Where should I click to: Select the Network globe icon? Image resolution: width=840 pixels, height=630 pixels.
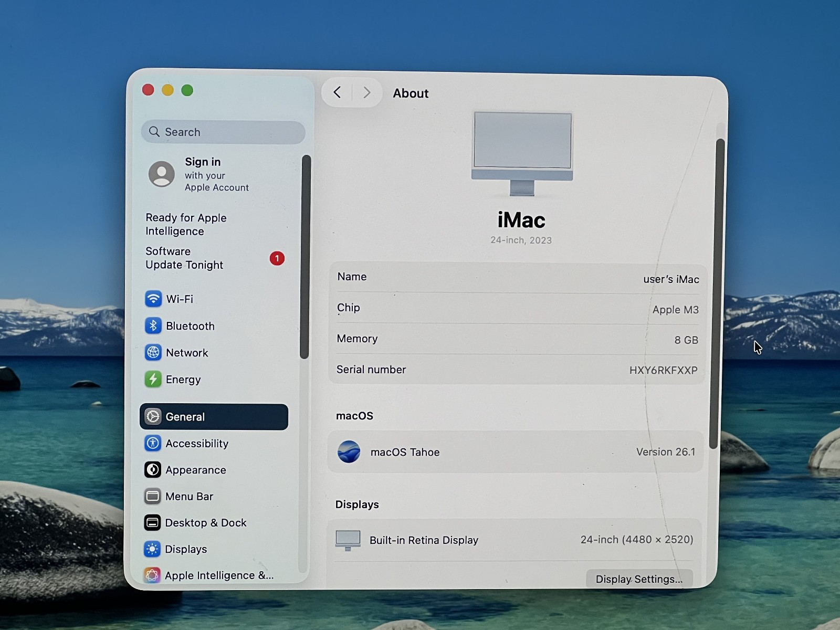click(153, 352)
